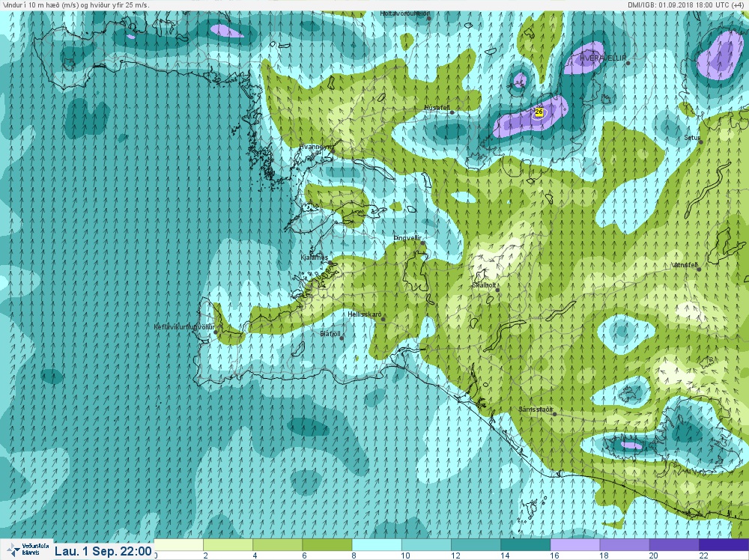
Task: Click the Hellisskarð station label
Action: point(365,314)
